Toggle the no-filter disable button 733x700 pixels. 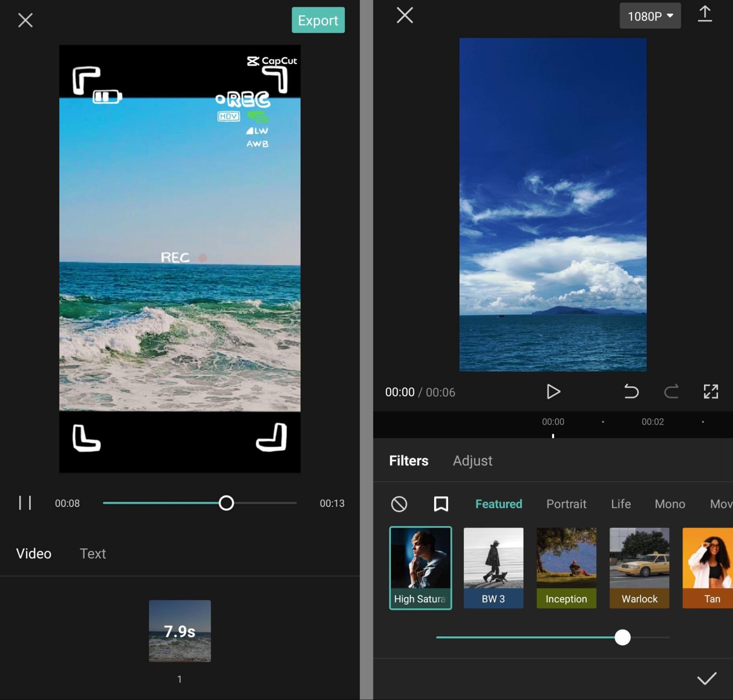(x=399, y=504)
